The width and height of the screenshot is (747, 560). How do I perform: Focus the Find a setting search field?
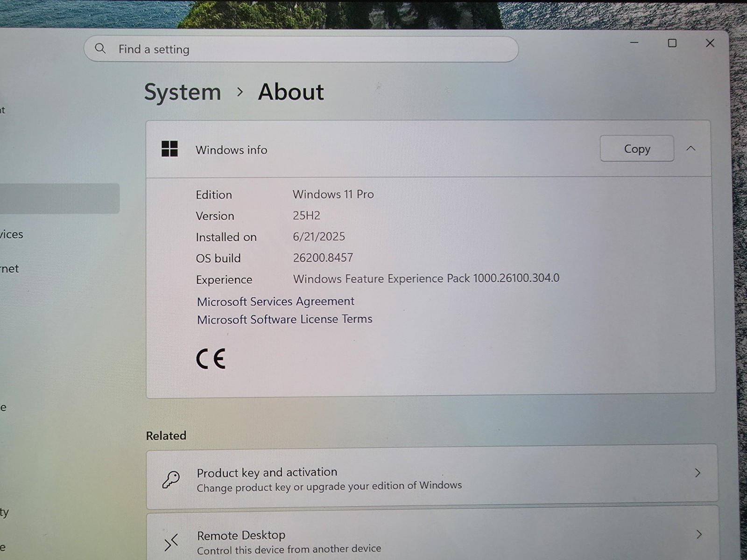pyautogui.click(x=301, y=49)
